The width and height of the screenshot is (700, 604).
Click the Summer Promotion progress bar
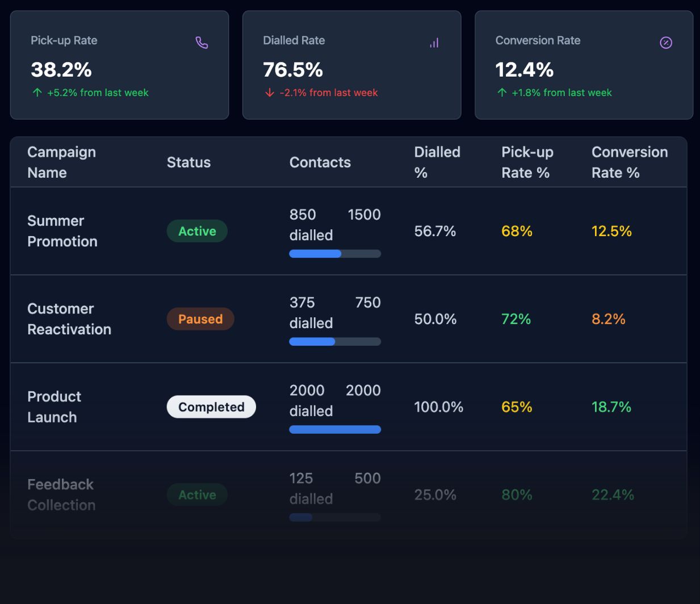(335, 254)
